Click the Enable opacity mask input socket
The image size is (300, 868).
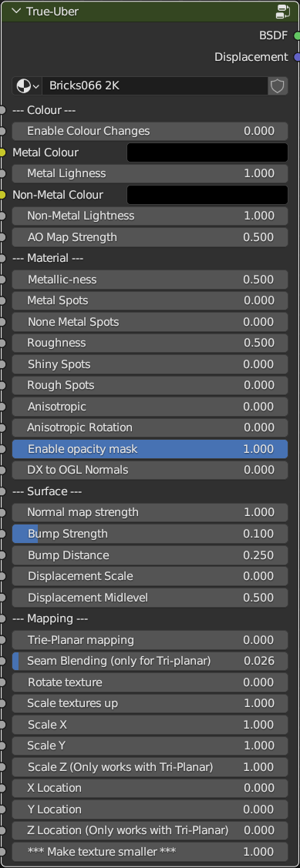click(2, 449)
